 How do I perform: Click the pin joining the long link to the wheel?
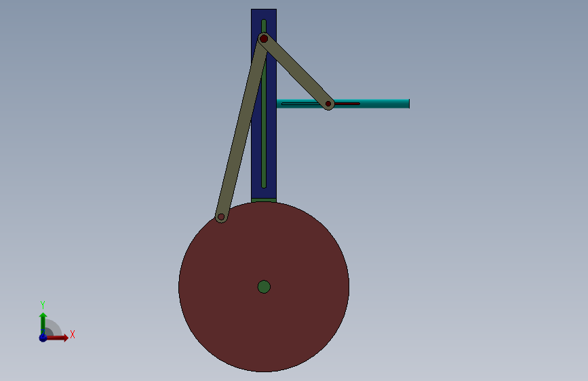[x=221, y=217]
